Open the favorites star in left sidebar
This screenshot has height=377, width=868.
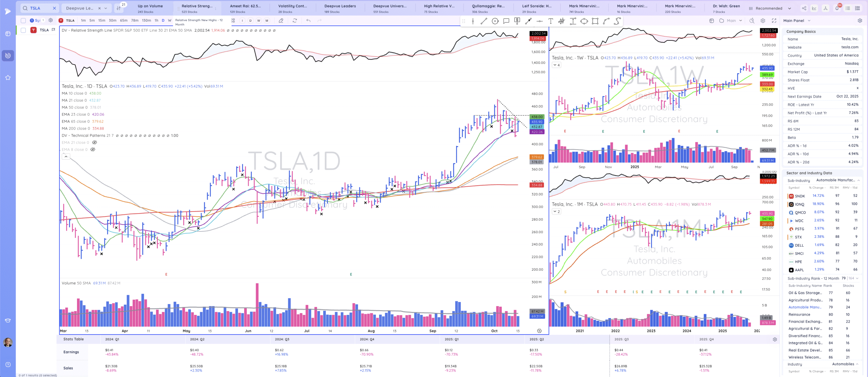tap(8, 78)
